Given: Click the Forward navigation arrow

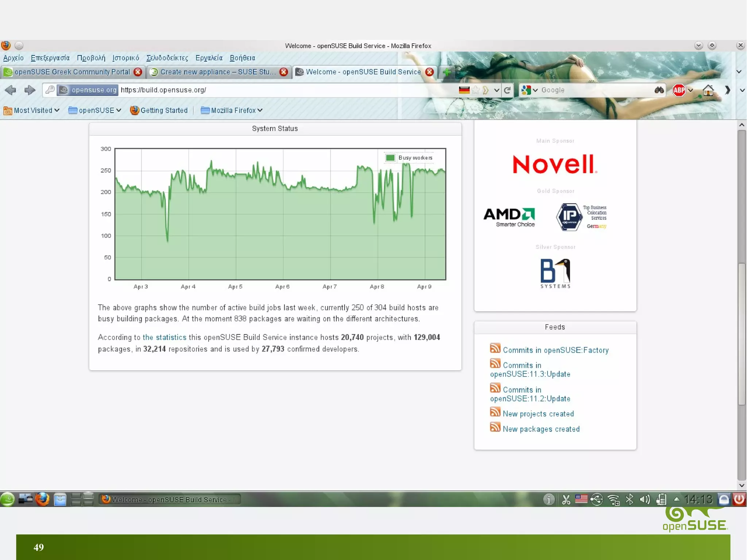Looking at the screenshot, I should [x=30, y=90].
